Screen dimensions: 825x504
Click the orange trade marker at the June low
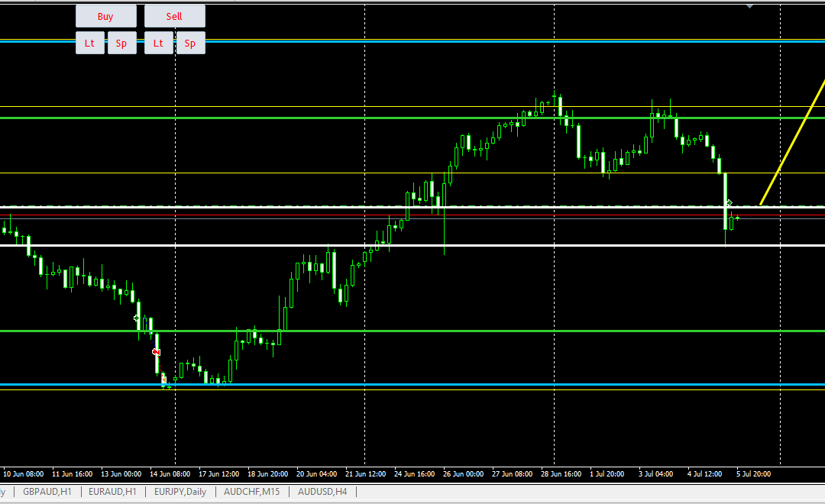(163, 379)
